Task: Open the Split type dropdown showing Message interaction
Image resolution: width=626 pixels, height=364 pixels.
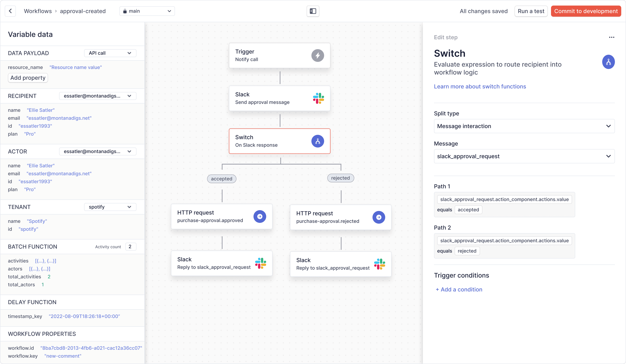Action: pos(524,126)
